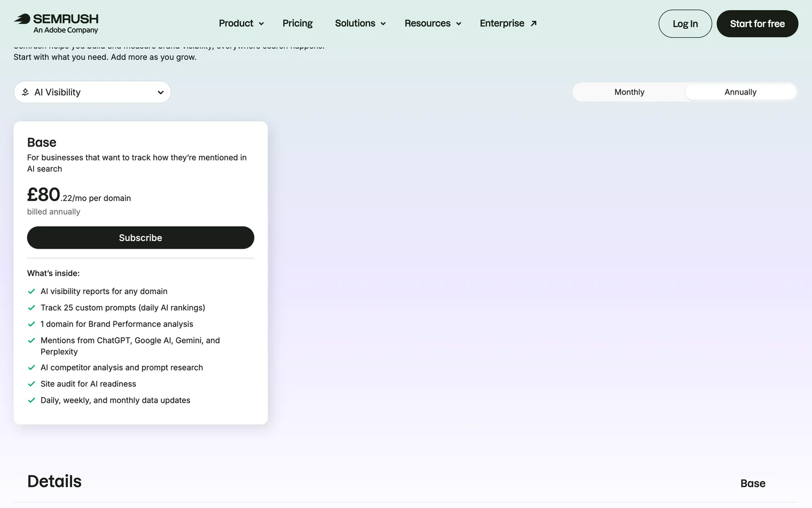
Task: Click checkmark beside Mentions from ChatGPT
Action: pos(32,341)
